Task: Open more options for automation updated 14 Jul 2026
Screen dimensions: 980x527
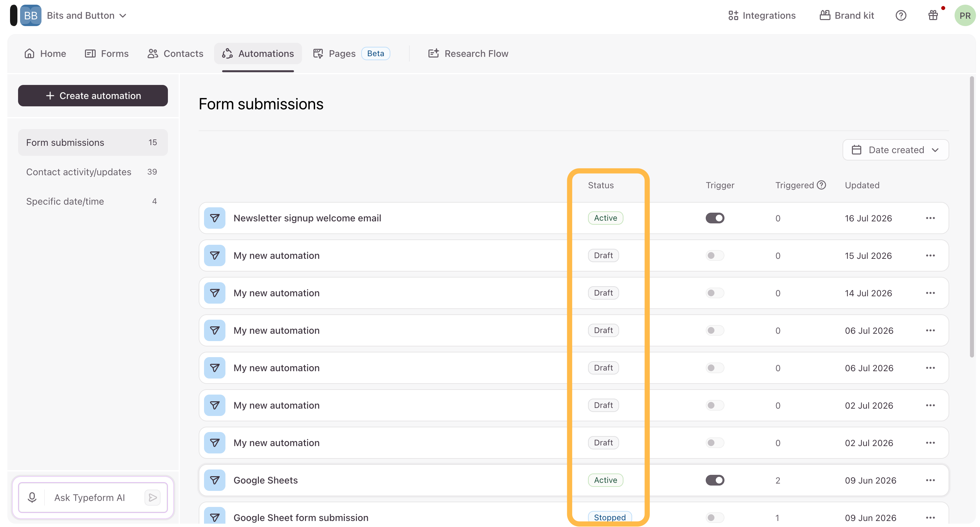Action: 930,293
